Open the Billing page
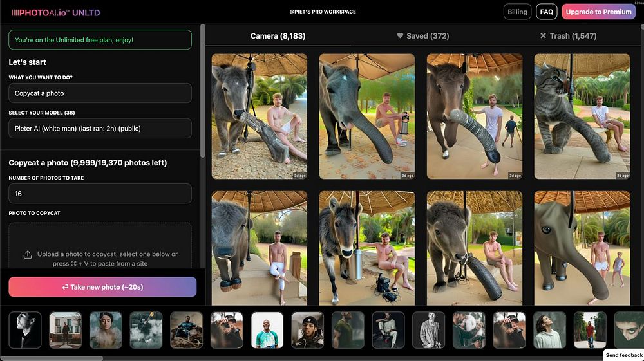 517,12
